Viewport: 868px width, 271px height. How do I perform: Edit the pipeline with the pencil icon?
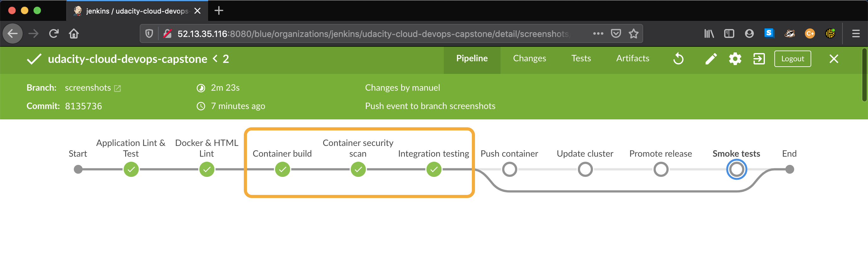711,59
